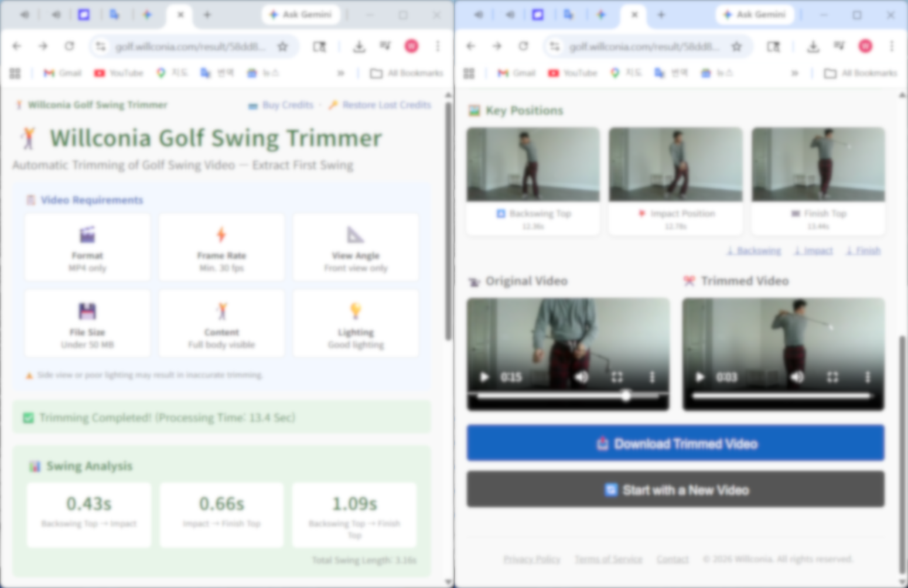Open the Impact Position thumbnail
The height and width of the screenshot is (588, 908).
click(675, 165)
